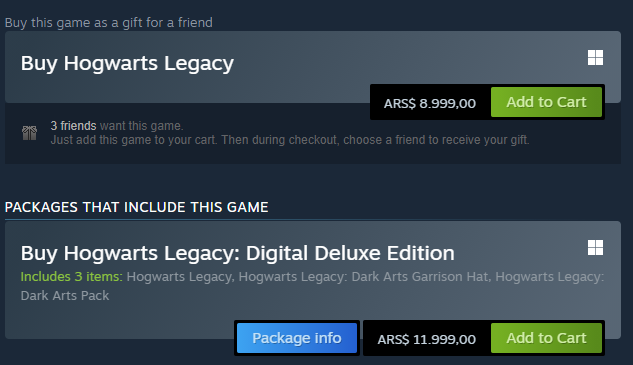The width and height of the screenshot is (633, 365).
Task: Click the 'want this game.' text
Action: pos(142,126)
